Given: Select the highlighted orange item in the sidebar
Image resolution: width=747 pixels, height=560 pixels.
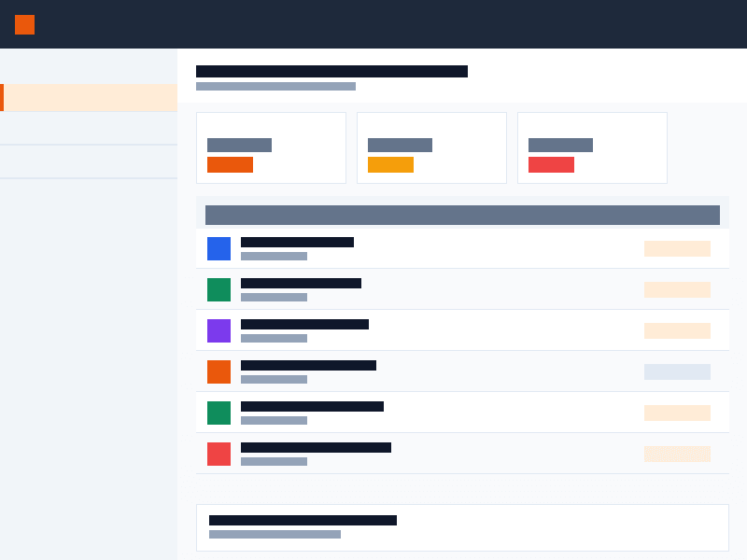Looking at the screenshot, I should pyautogui.click(x=89, y=97).
